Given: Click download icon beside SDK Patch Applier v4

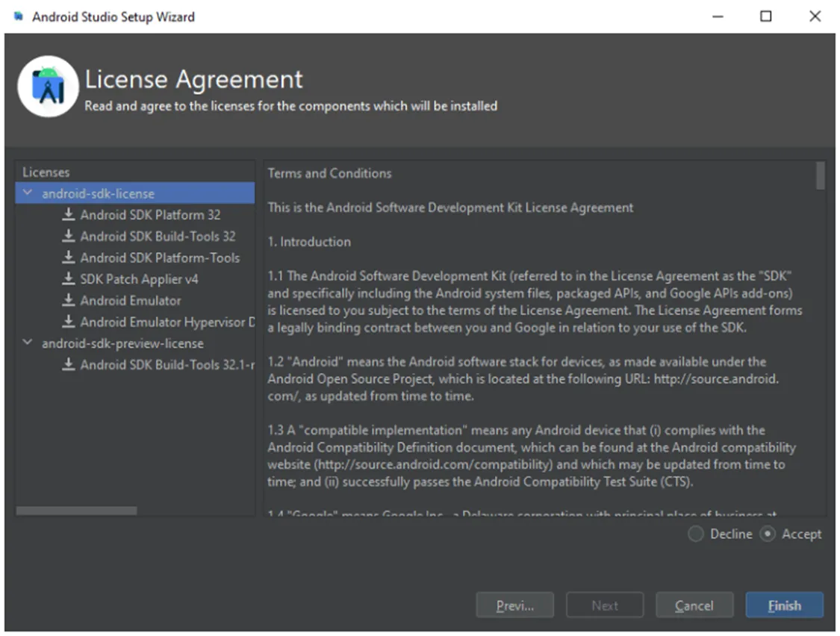Looking at the screenshot, I should click(x=68, y=278).
